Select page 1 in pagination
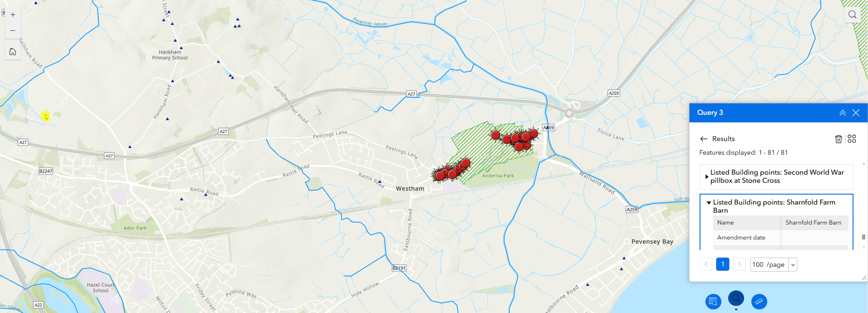868x313 pixels. click(x=723, y=264)
